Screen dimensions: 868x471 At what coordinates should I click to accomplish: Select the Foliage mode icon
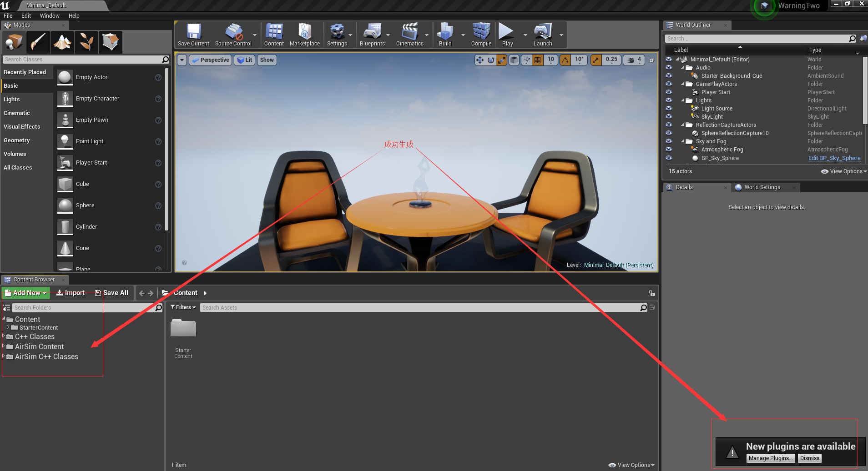pyautogui.click(x=86, y=42)
